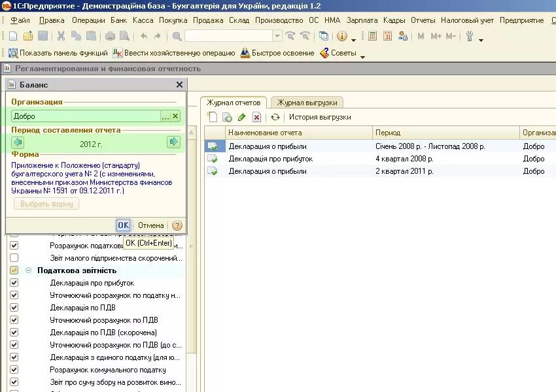
Task: Click the Help info icon in toolbar
Action: [x=342, y=36]
